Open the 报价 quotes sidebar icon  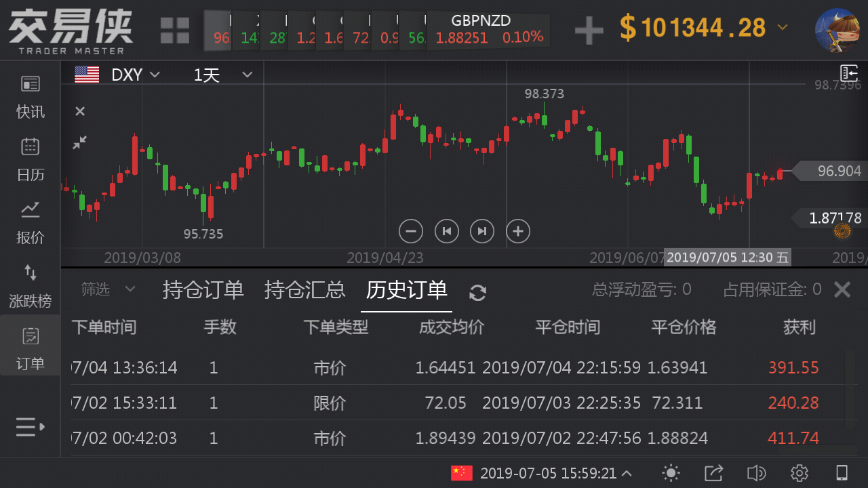[31, 222]
